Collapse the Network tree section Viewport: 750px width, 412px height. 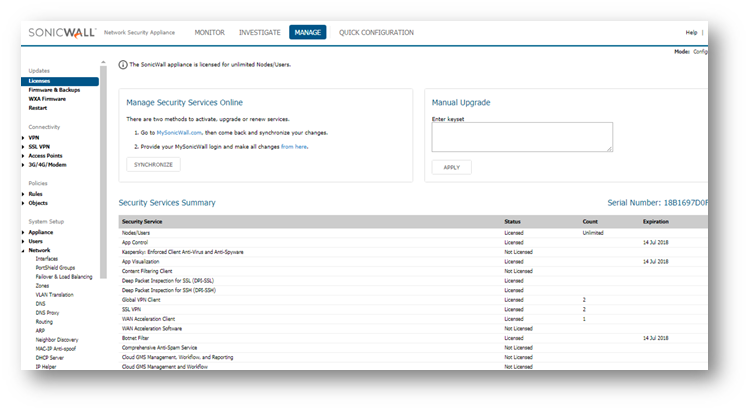(x=23, y=250)
